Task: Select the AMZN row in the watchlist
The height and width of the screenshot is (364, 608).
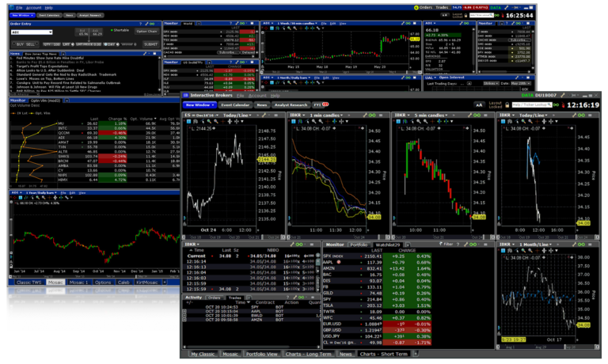Action: (376, 268)
